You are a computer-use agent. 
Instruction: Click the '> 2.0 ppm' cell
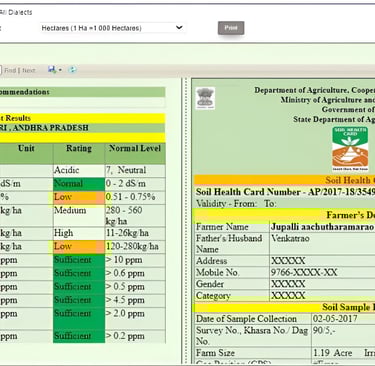(x=135, y=318)
